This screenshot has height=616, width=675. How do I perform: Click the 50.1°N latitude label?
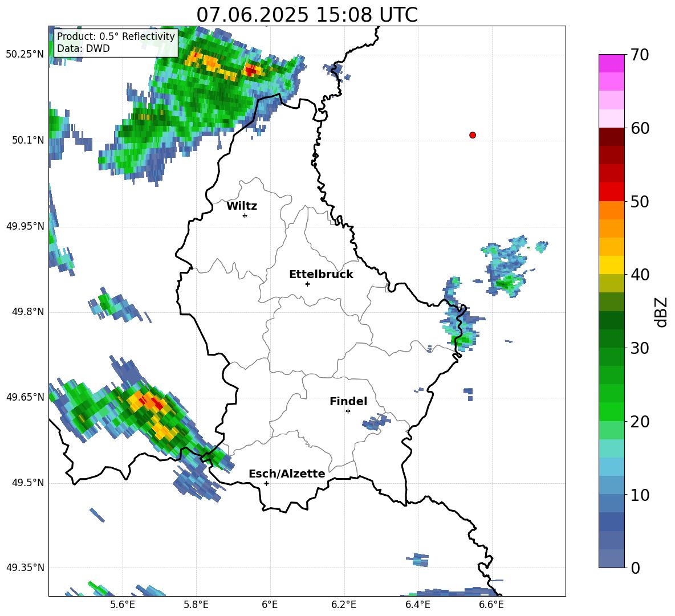(x=28, y=140)
